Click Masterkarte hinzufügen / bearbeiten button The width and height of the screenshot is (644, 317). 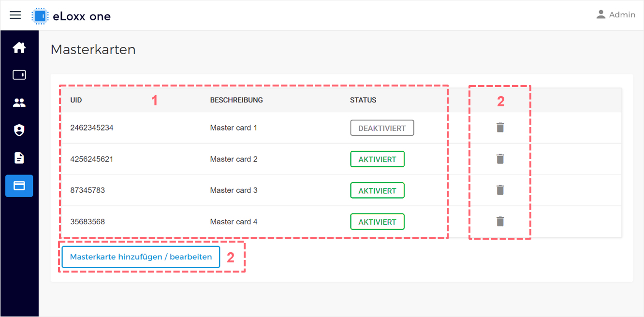(141, 257)
